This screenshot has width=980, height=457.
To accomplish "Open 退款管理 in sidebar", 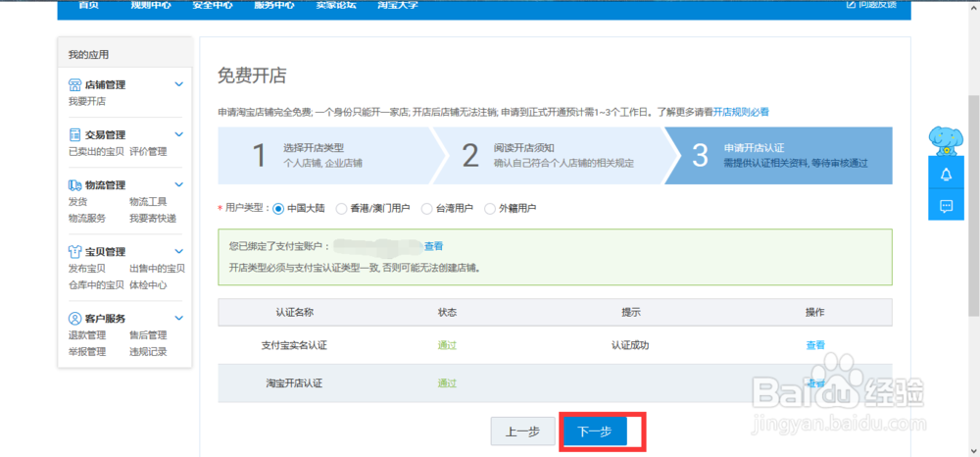I will [87, 335].
